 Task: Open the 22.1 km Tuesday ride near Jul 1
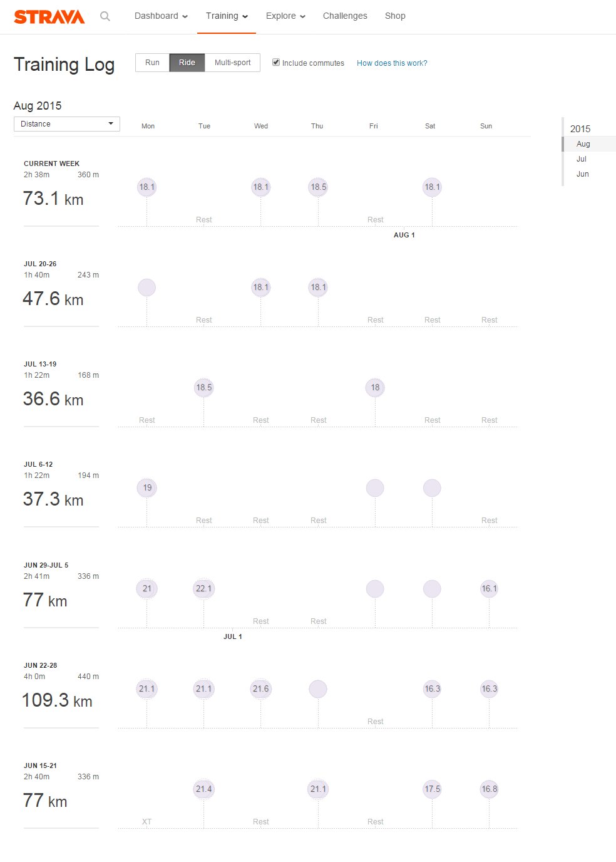click(x=203, y=588)
